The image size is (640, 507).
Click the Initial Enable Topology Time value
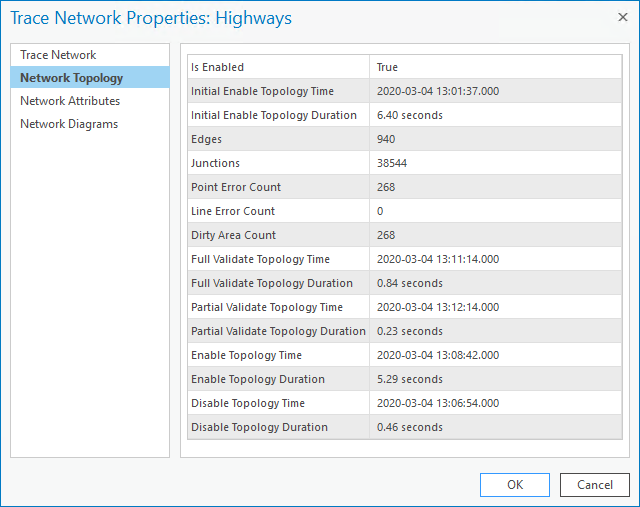[437, 91]
